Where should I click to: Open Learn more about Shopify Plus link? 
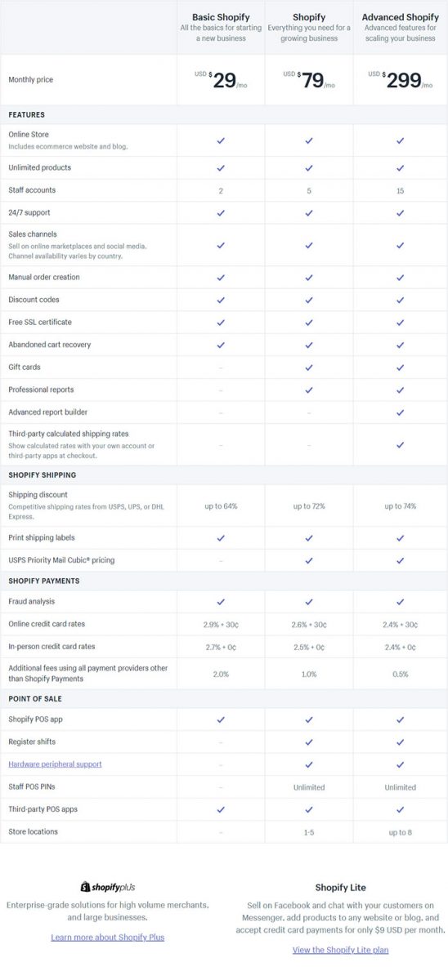pyautogui.click(x=107, y=937)
